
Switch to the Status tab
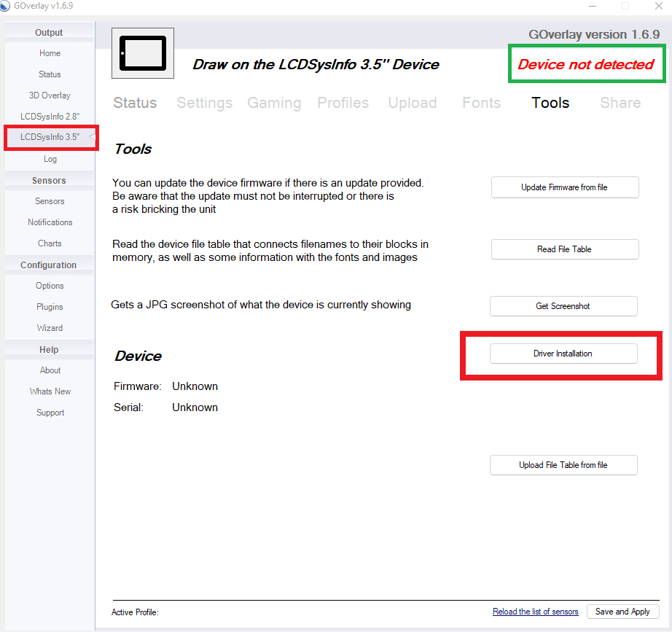pos(135,103)
